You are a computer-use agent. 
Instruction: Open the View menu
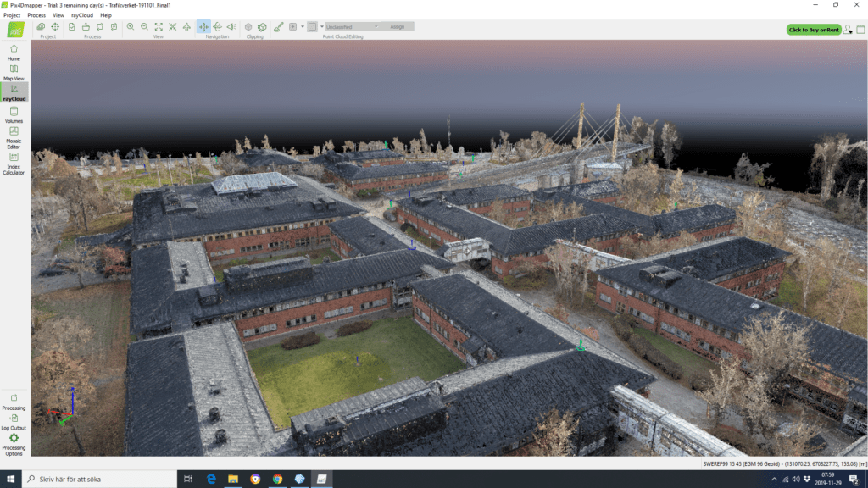coord(58,15)
